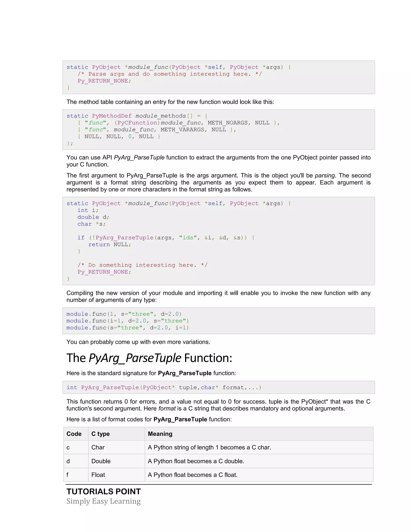Click code line with METH_VARARGS
The width and height of the screenshot is (411, 532).
[157, 130]
